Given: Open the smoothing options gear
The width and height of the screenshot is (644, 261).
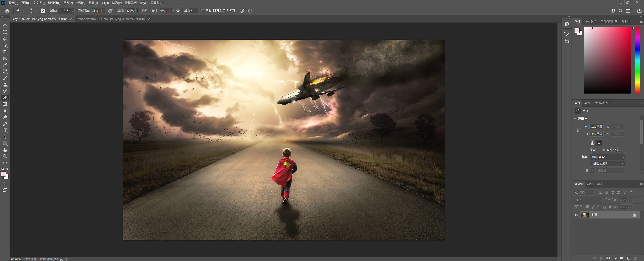Looking at the screenshot, I should pos(178,11).
